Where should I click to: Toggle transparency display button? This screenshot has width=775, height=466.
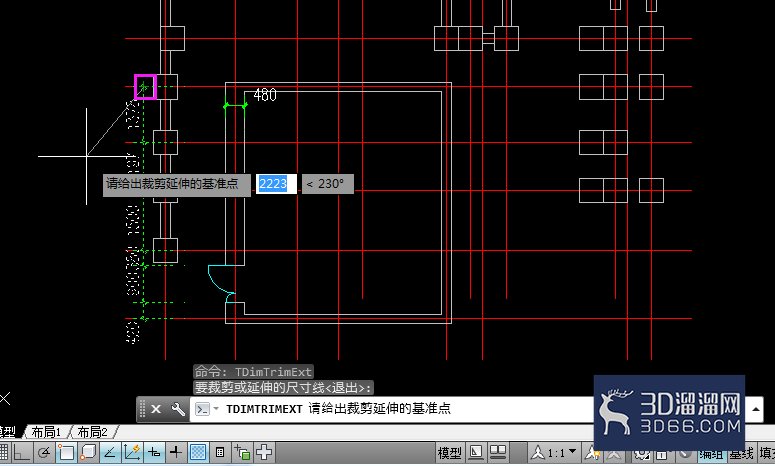click(198, 452)
